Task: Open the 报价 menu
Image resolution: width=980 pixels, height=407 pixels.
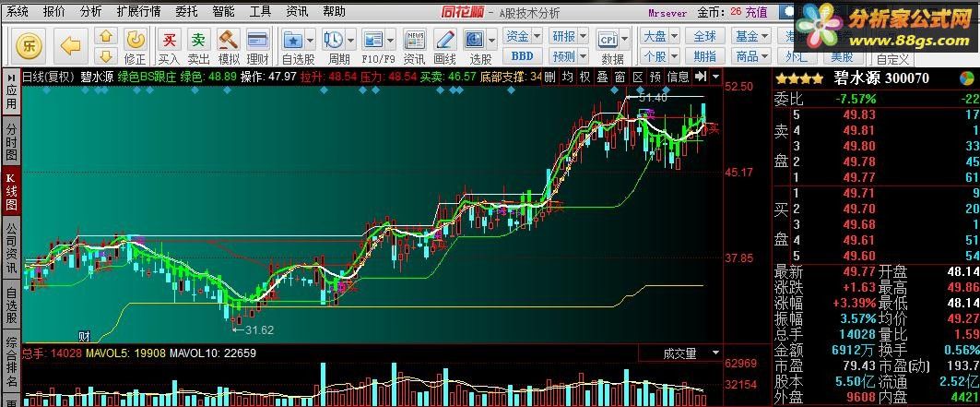Action: (x=53, y=11)
